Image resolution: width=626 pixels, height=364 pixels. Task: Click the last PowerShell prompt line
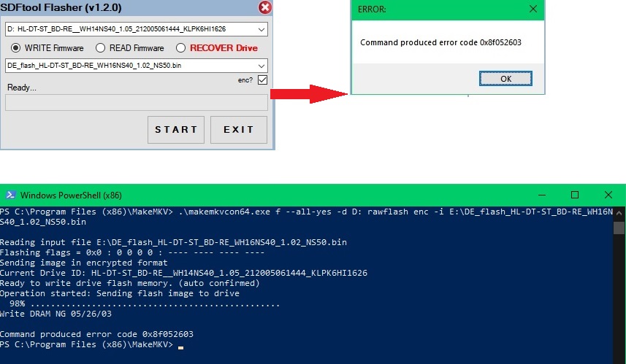(x=92, y=344)
